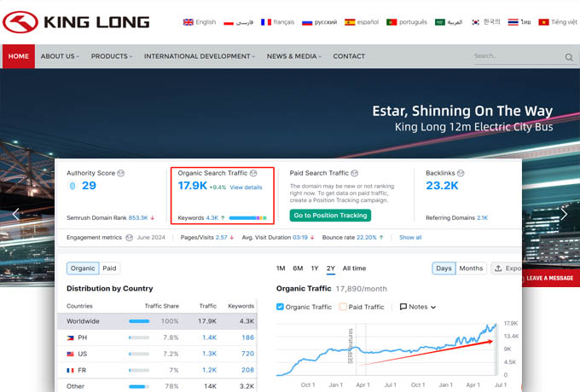Switch to the Organic tab
Image resolution: width=580 pixels, height=392 pixels.
tap(83, 268)
